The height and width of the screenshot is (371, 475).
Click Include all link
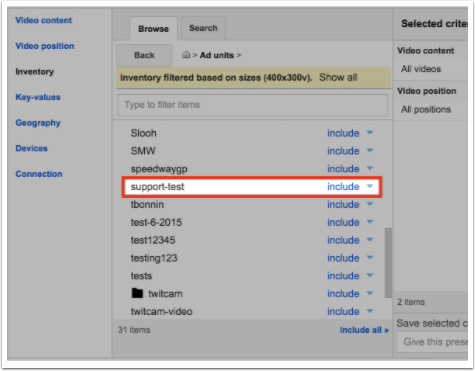(x=364, y=330)
